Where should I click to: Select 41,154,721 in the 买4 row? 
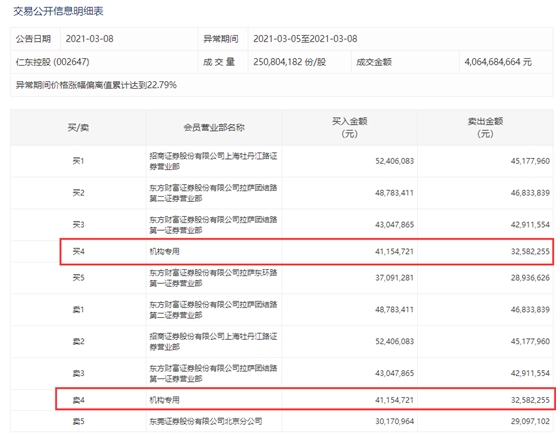394,252
